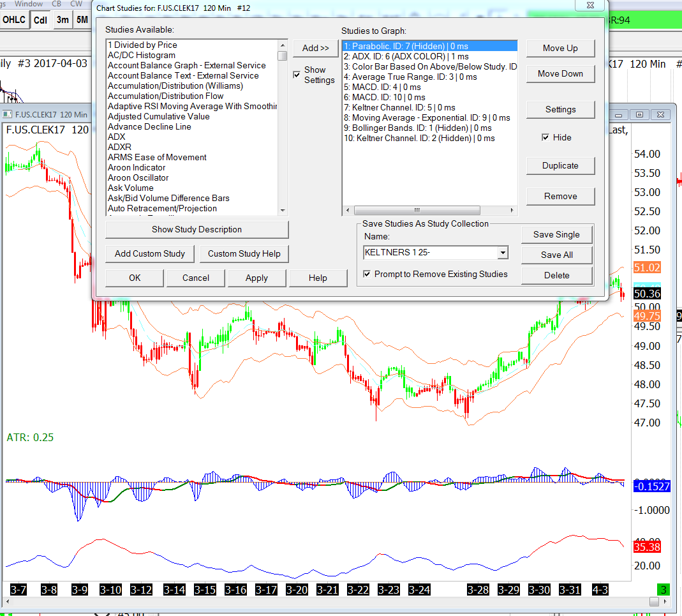682x616 pixels.
Task: Click Show Study Description button
Action: click(196, 229)
